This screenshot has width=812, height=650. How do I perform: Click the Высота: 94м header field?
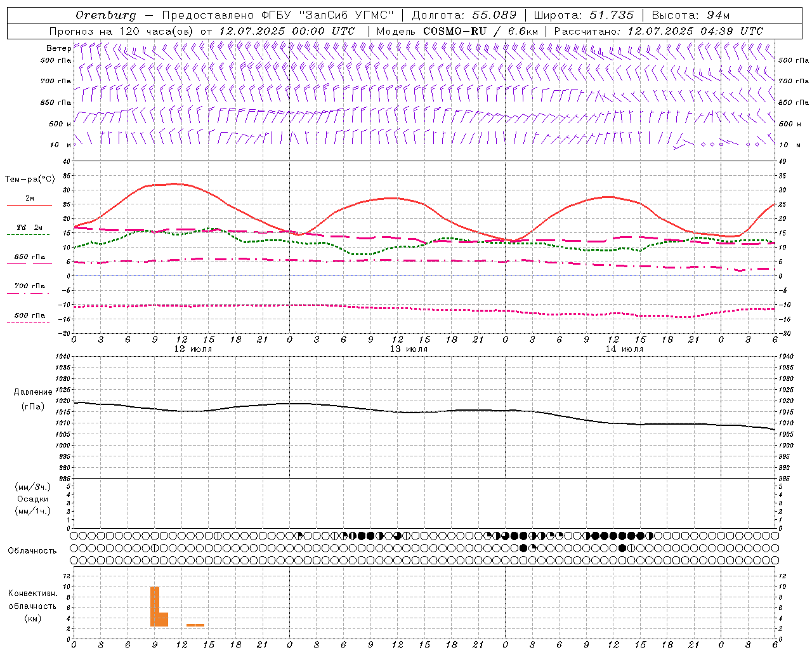pyautogui.click(x=691, y=15)
